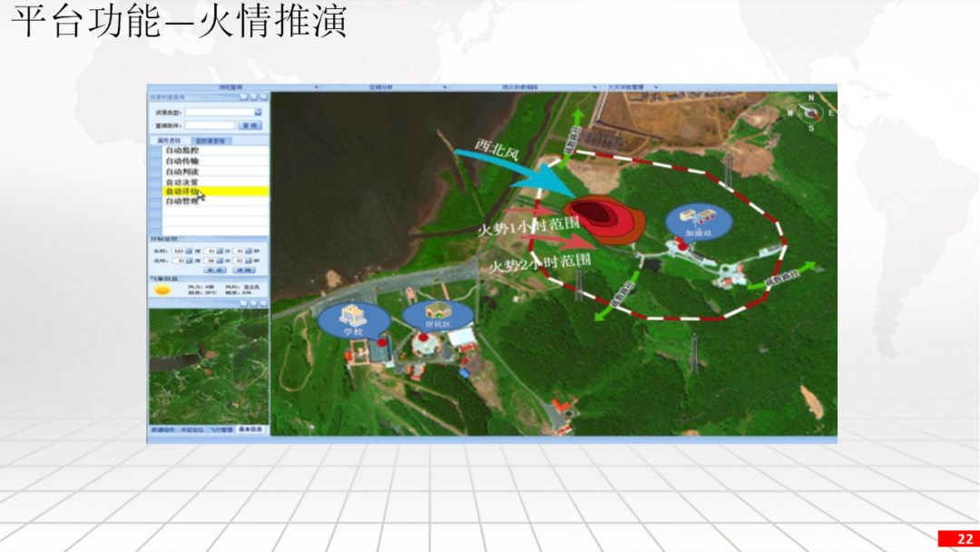Expand the arrow next to 浏览查询
980x552 pixels.
[317, 87]
